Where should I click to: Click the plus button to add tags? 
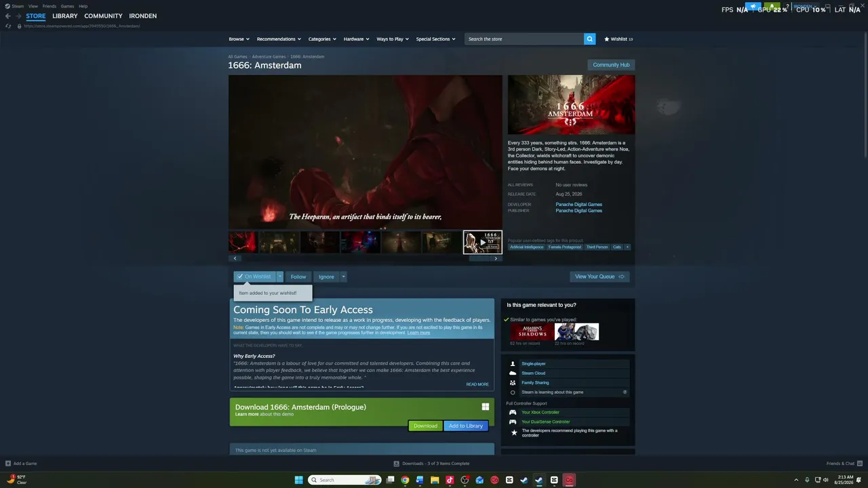(627, 247)
